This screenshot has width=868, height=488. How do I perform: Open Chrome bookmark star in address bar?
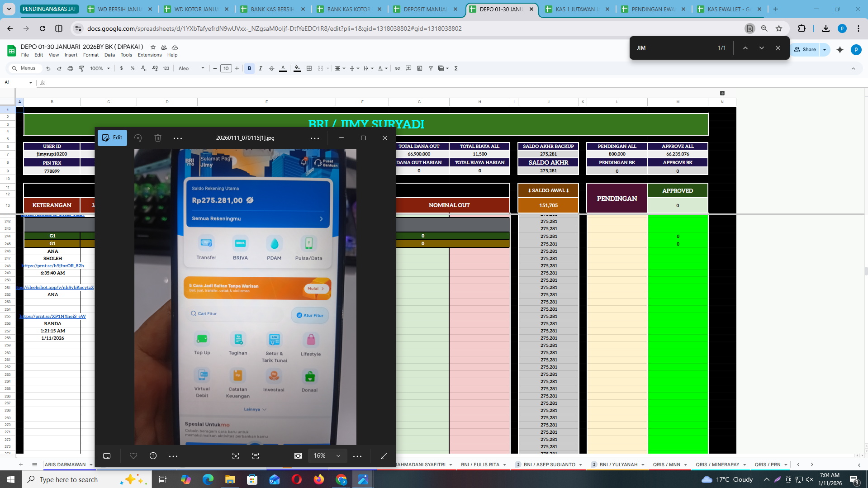[x=779, y=28]
